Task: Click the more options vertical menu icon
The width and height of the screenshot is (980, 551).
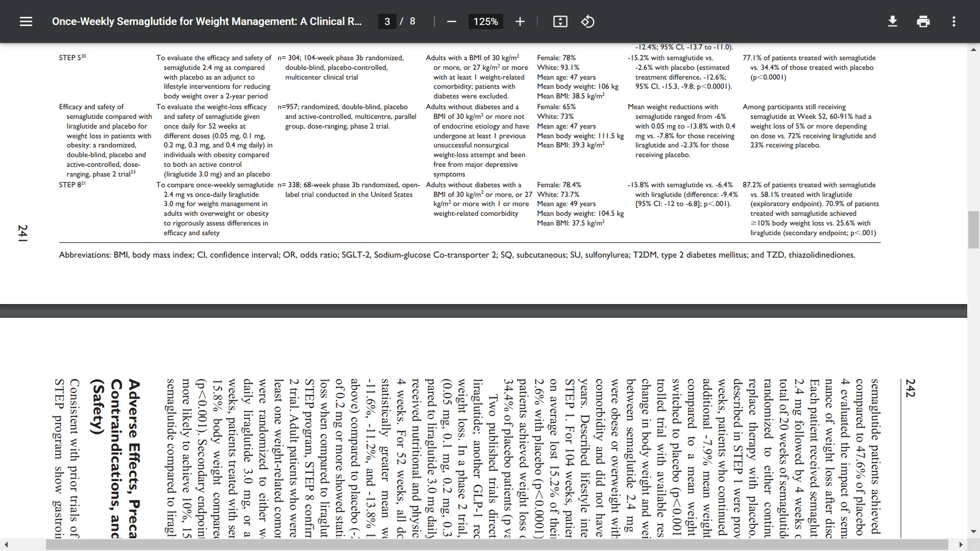Action: [954, 21]
